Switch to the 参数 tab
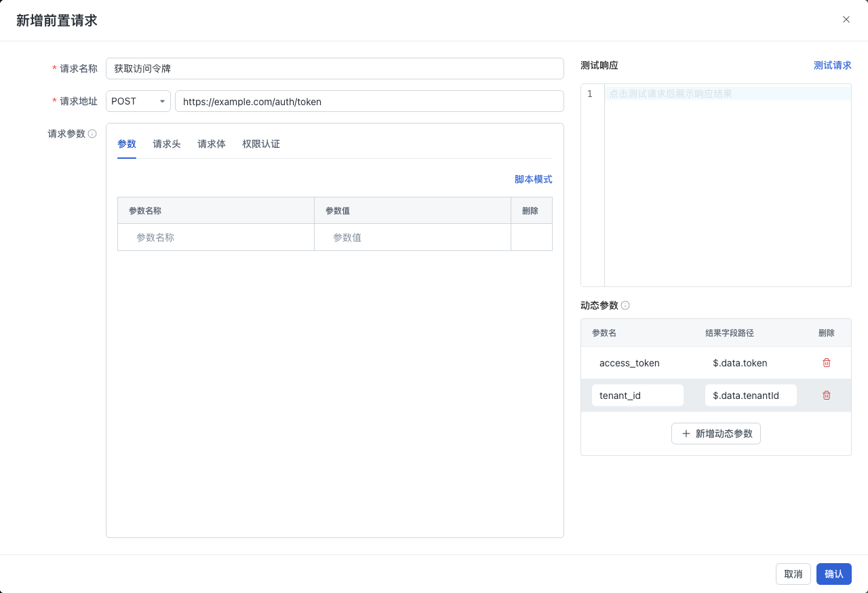Image resolution: width=868 pixels, height=593 pixels. pyautogui.click(x=127, y=144)
